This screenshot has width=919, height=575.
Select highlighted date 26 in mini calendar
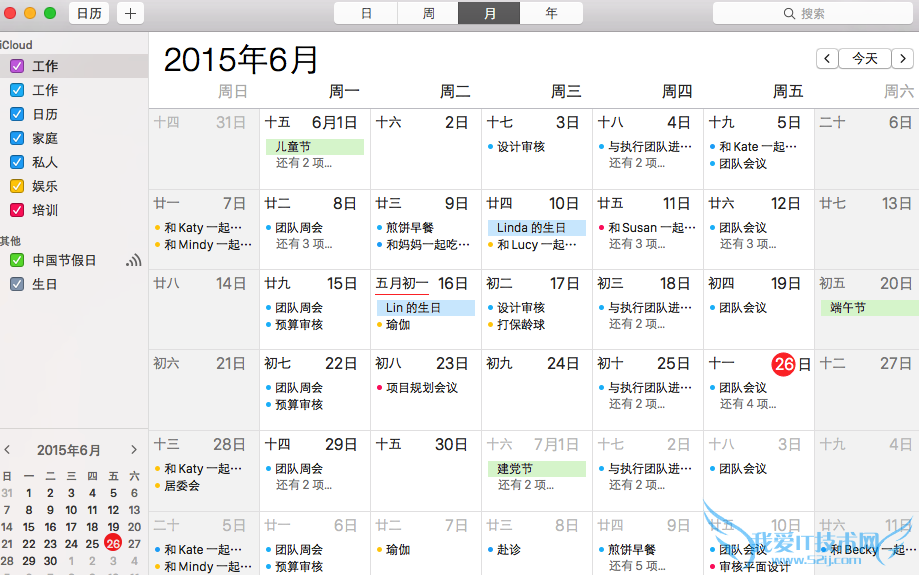click(x=113, y=544)
